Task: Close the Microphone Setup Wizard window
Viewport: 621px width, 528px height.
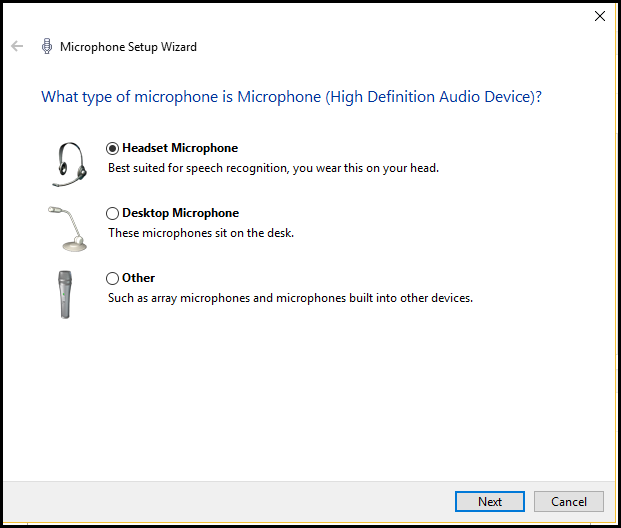Action: (x=599, y=16)
